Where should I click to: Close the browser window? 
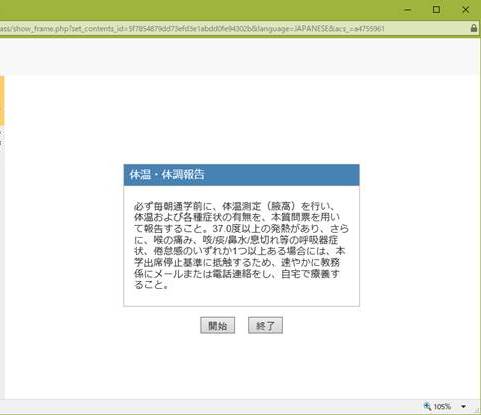click(466, 10)
